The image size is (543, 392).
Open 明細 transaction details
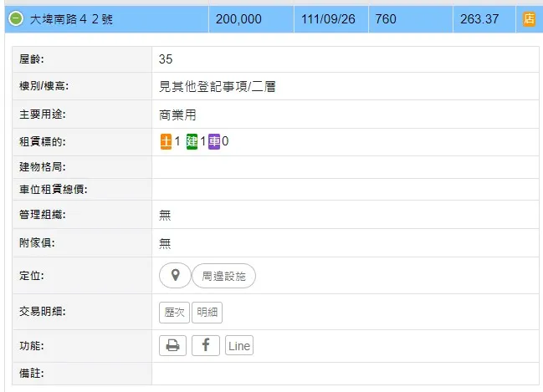[x=207, y=312]
